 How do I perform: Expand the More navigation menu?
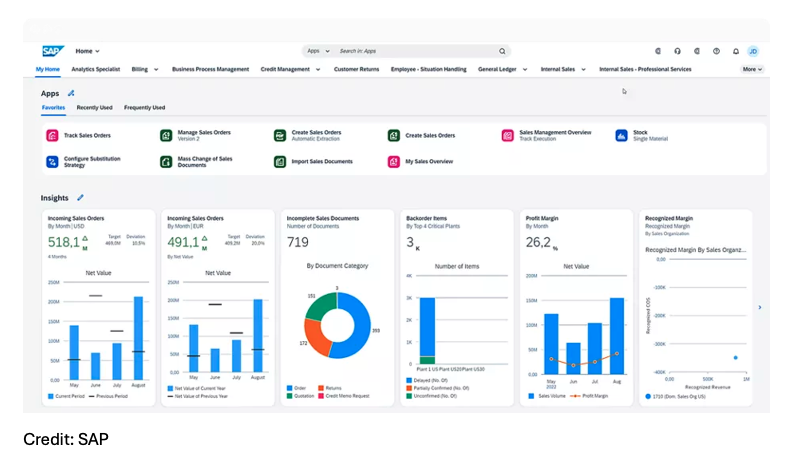(x=752, y=70)
